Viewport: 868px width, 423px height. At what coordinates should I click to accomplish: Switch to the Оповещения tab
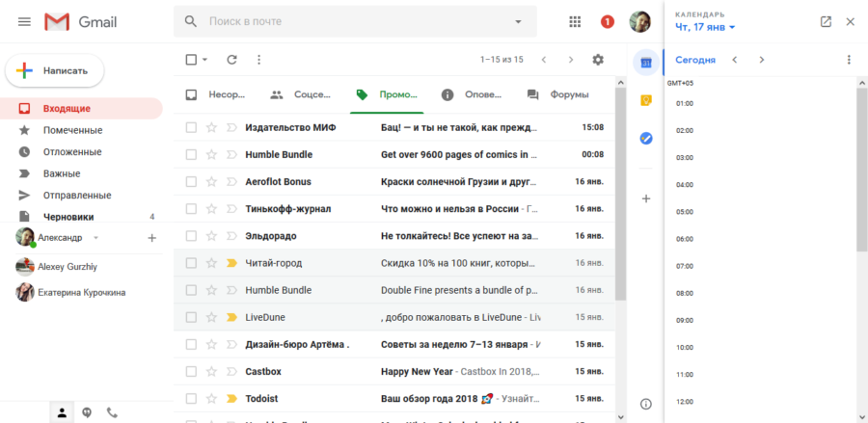[473, 94]
